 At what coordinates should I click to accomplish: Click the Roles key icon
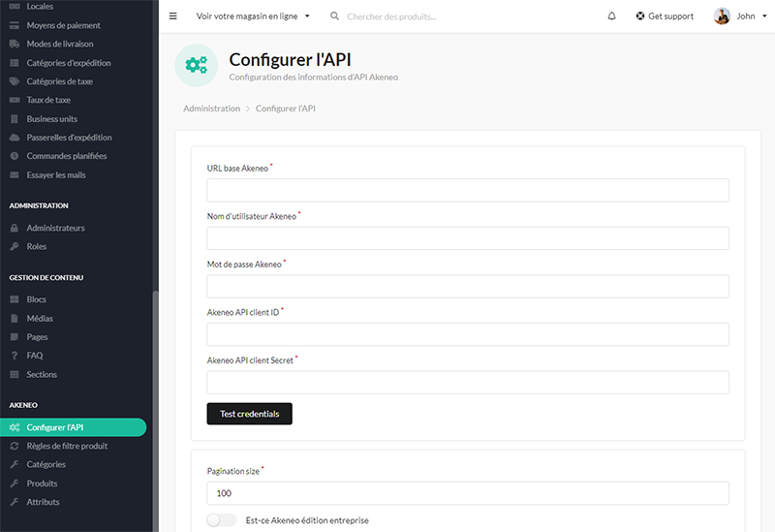[15, 246]
